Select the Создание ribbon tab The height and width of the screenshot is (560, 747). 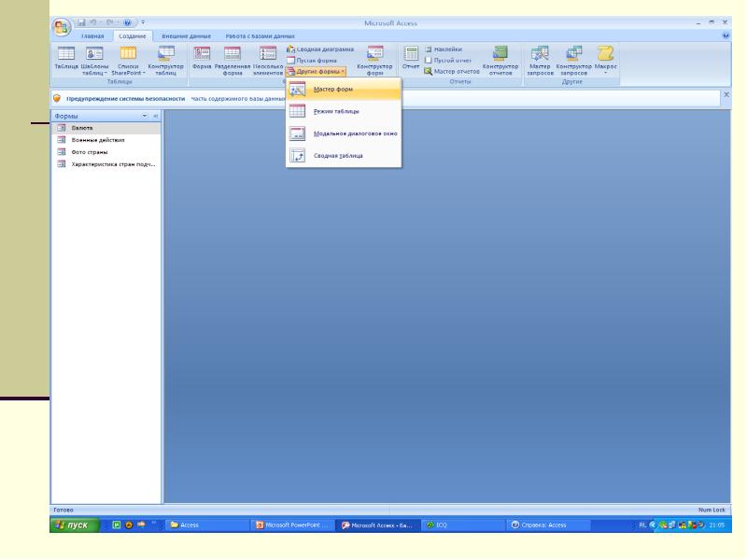tap(133, 36)
